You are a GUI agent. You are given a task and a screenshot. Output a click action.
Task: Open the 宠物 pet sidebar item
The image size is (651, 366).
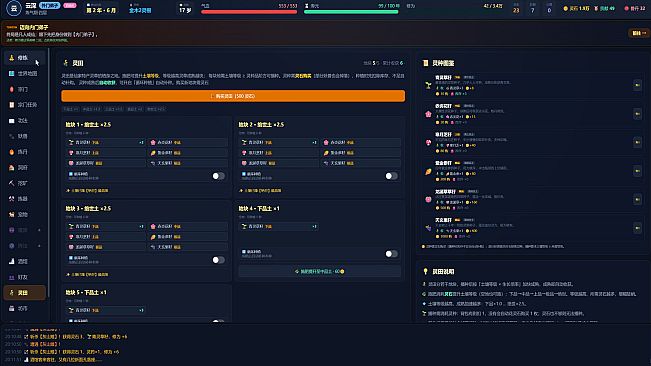(24, 215)
